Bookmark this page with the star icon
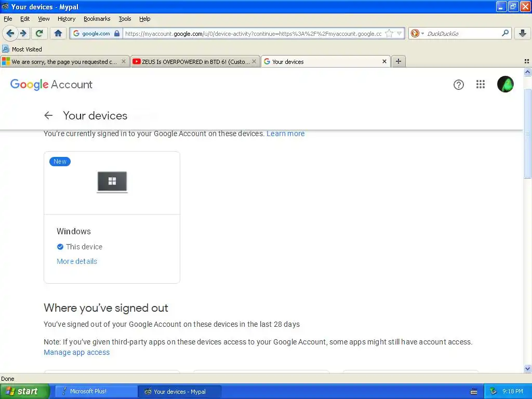 (x=389, y=33)
